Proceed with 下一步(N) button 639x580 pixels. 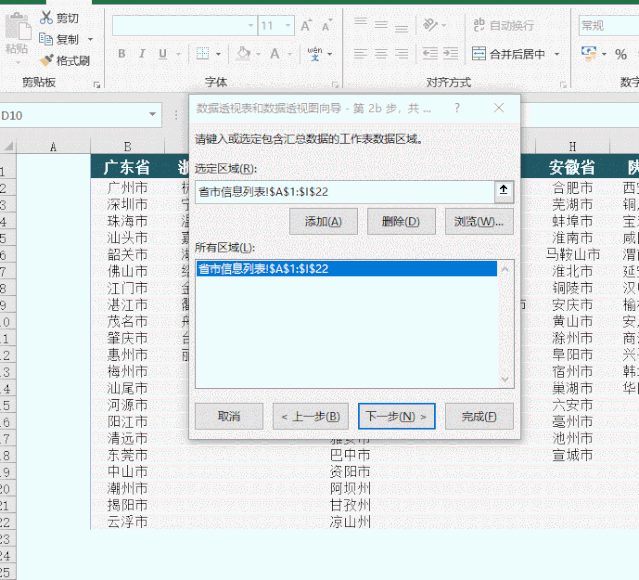[x=397, y=416]
